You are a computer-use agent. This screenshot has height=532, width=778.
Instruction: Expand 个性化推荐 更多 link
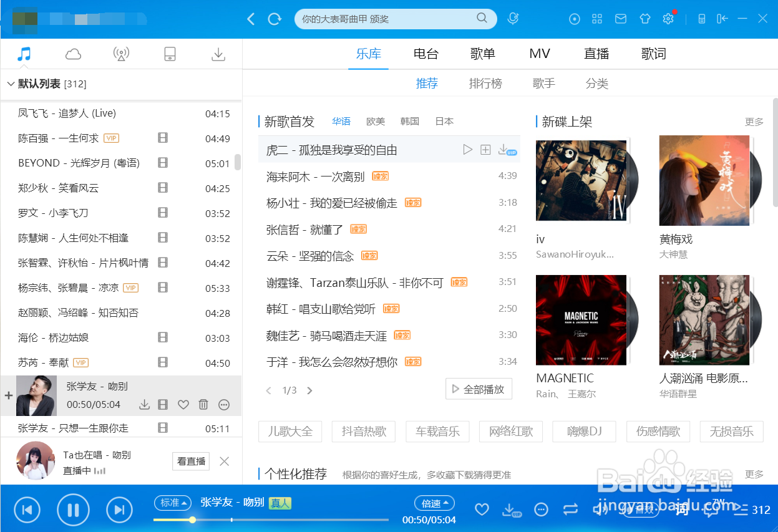coord(754,474)
